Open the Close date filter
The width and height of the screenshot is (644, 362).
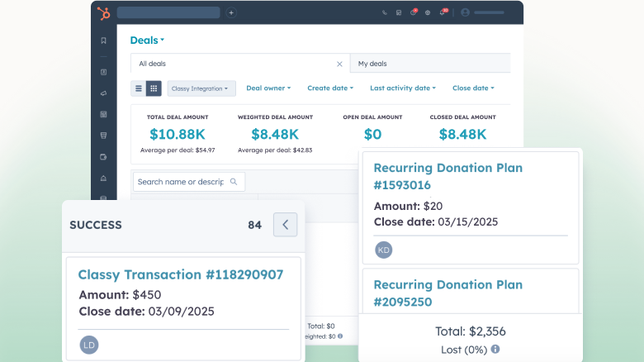[473, 88]
